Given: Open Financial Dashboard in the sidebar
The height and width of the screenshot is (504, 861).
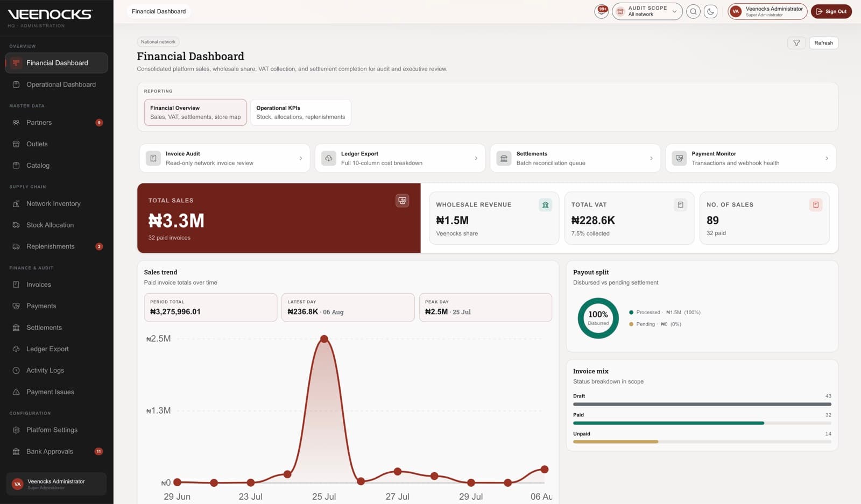Looking at the screenshot, I should click(57, 63).
